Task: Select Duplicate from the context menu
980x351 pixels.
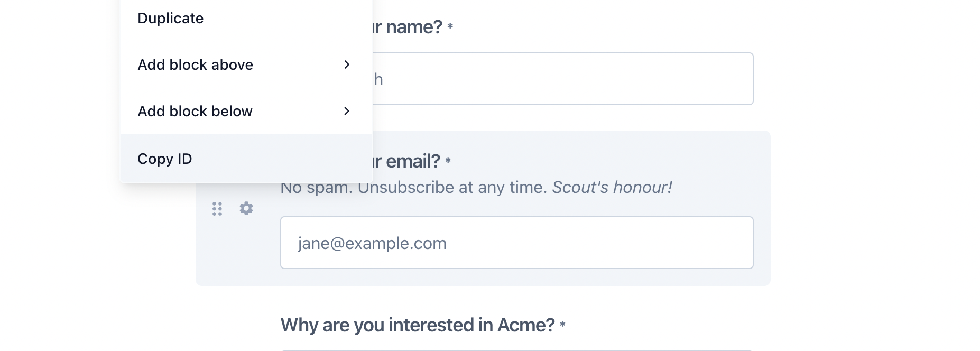Action: click(171, 19)
